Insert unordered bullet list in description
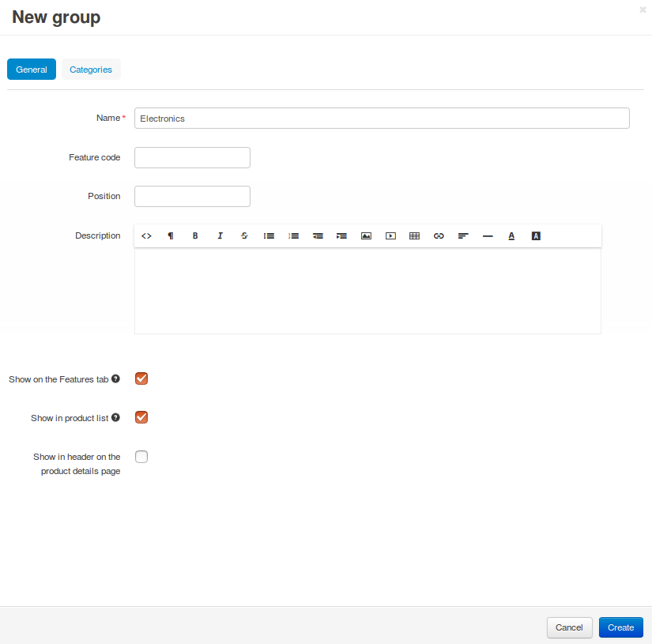 pos(269,236)
